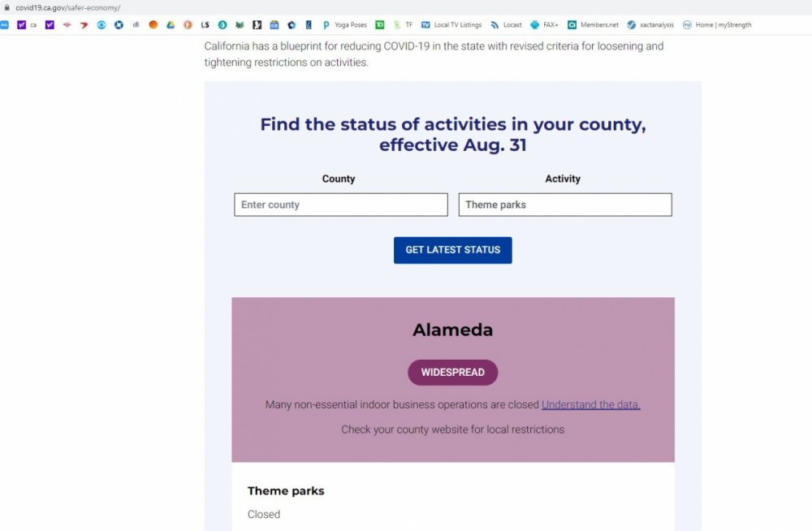Click the Alameda county heading
The image size is (812, 531).
(x=452, y=330)
